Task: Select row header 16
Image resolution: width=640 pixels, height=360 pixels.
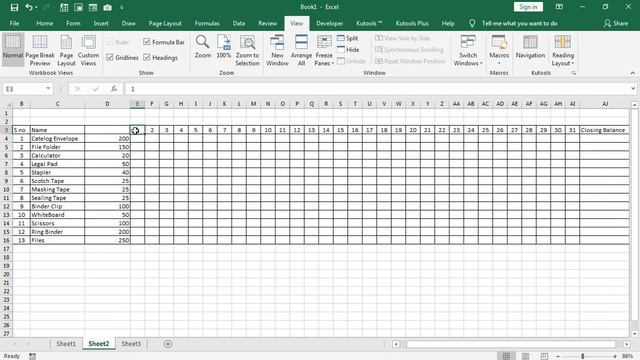Action: tap(6, 240)
